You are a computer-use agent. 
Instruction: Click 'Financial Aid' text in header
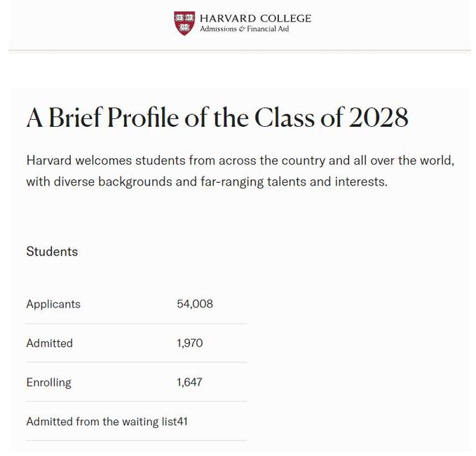(268, 29)
